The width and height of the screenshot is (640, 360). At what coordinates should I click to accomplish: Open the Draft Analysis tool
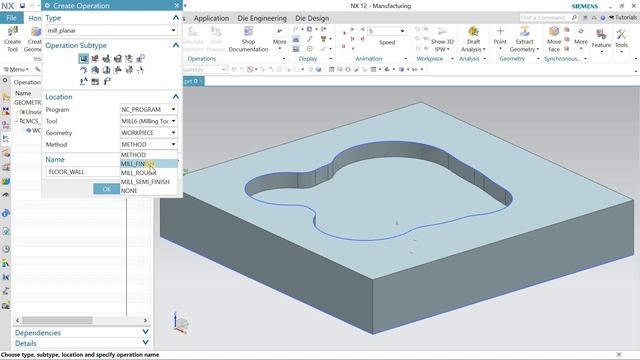click(x=473, y=39)
